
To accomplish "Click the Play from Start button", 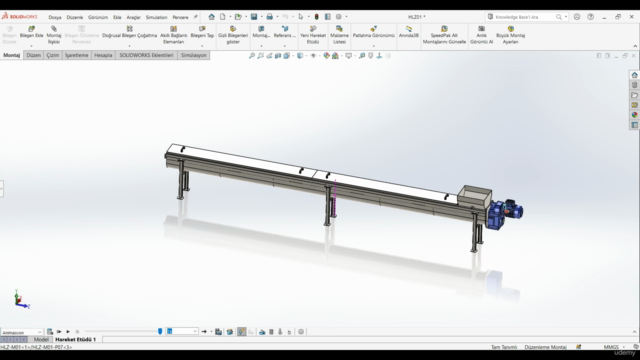I will pos(59,331).
